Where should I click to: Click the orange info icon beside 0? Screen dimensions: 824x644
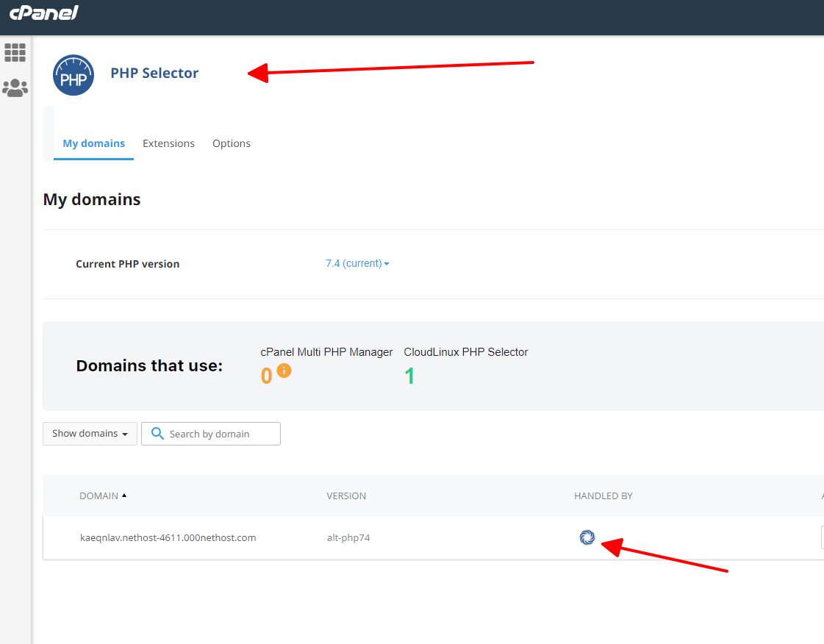284,371
